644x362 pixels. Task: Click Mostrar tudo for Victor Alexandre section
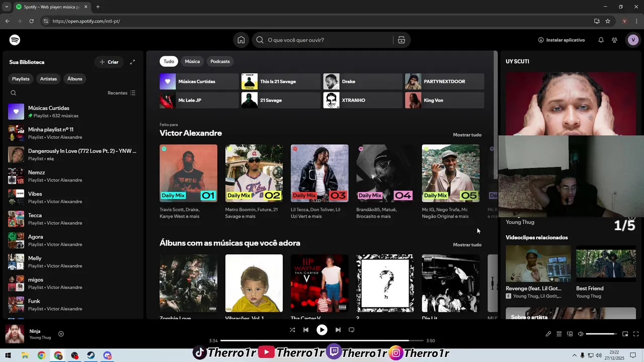[467, 135]
